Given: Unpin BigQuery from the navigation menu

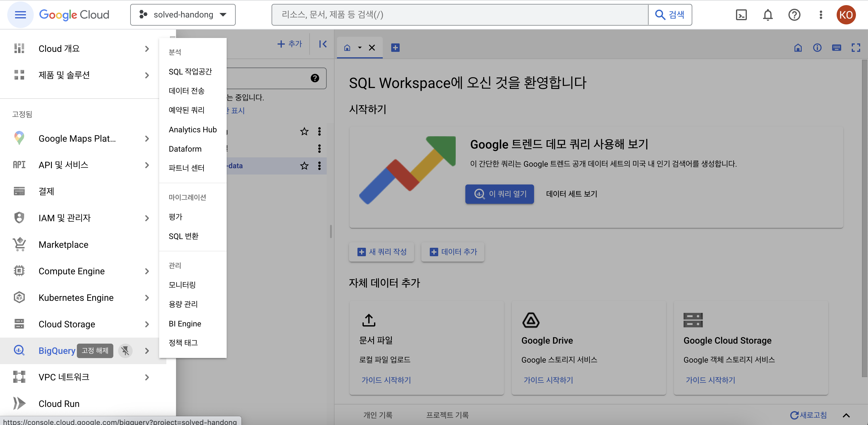Looking at the screenshot, I should coord(125,351).
